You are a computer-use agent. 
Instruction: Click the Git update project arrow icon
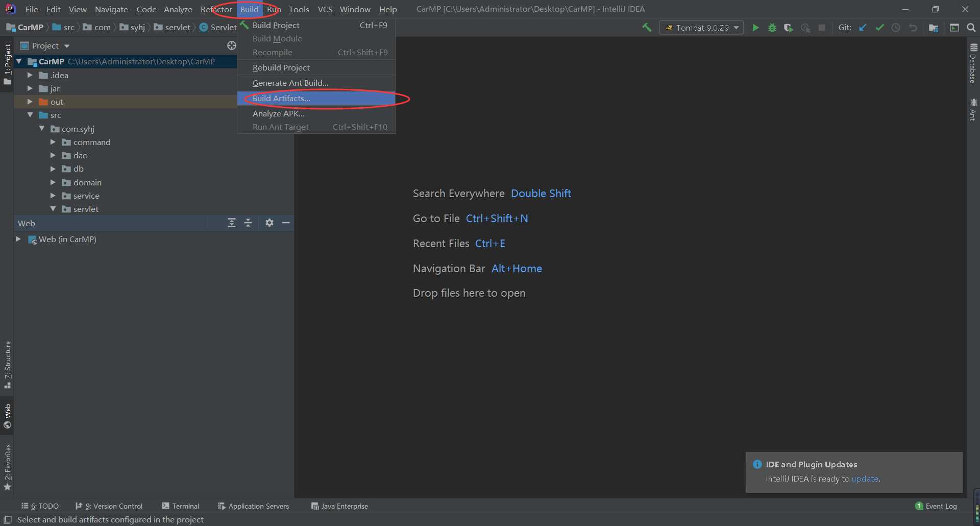click(x=863, y=28)
